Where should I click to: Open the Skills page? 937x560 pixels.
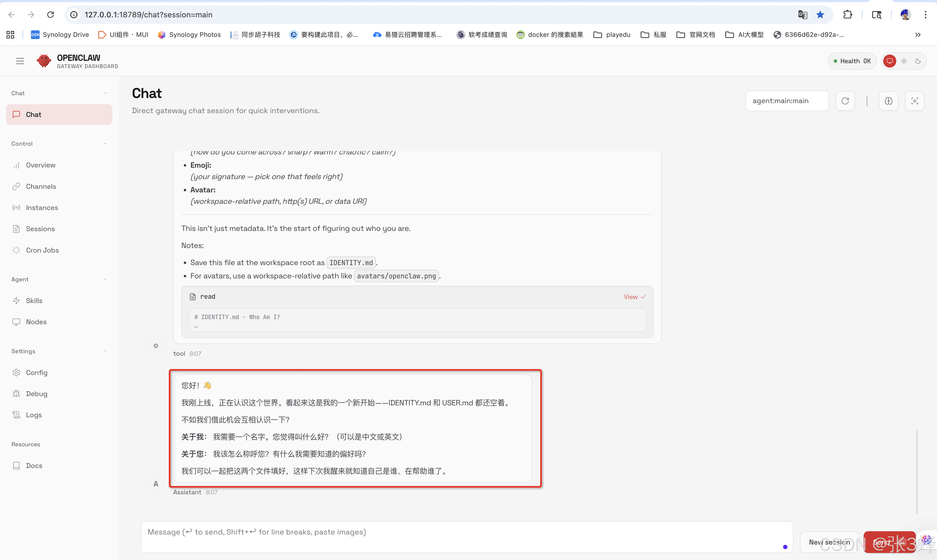pos(34,300)
